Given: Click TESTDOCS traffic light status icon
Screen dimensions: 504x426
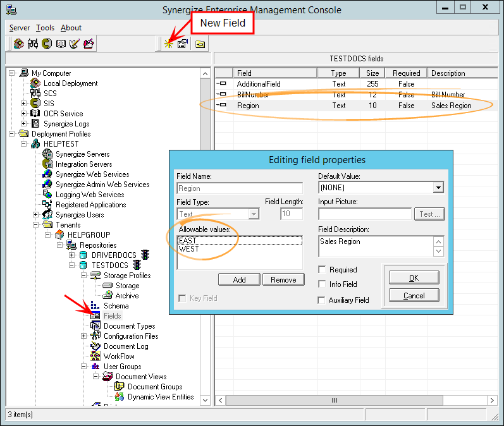Looking at the screenshot, I should (x=137, y=265).
